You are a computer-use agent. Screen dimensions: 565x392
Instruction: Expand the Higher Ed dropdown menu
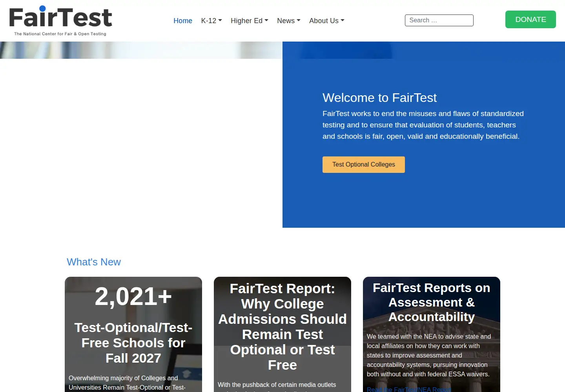pos(250,21)
